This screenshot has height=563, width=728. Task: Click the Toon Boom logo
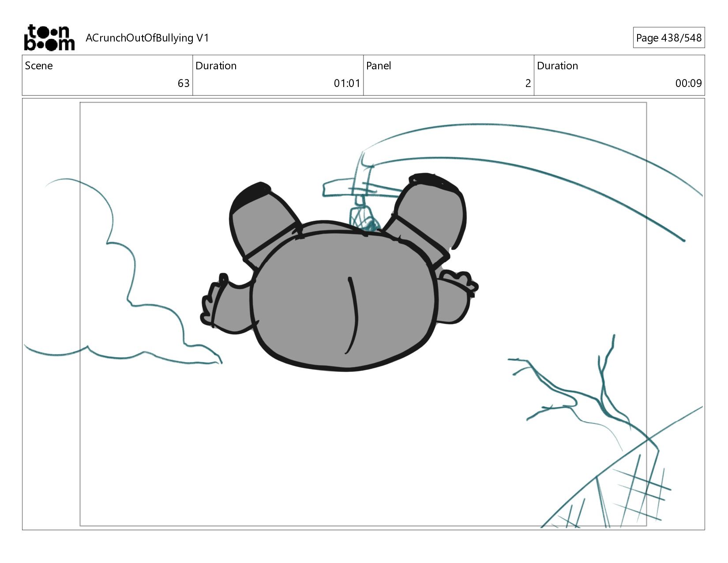coord(49,38)
